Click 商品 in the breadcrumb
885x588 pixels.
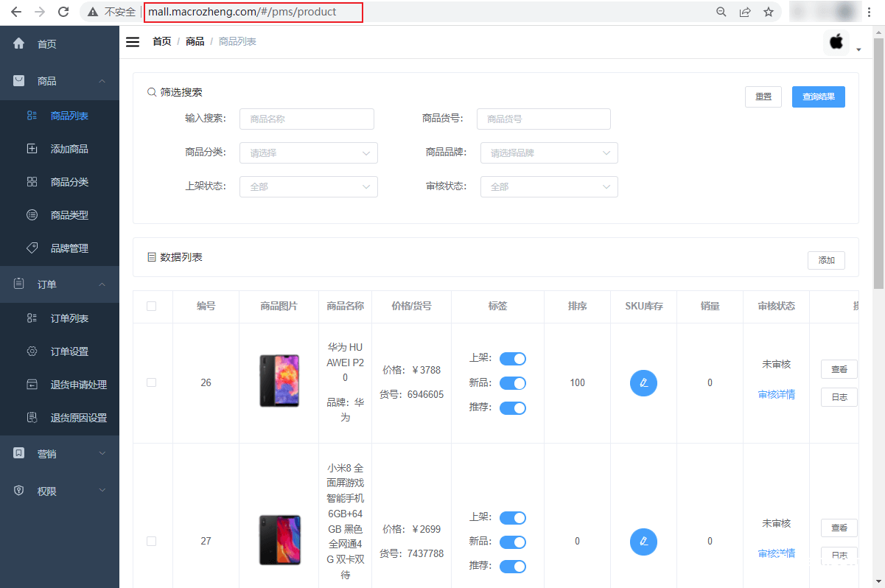(195, 41)
